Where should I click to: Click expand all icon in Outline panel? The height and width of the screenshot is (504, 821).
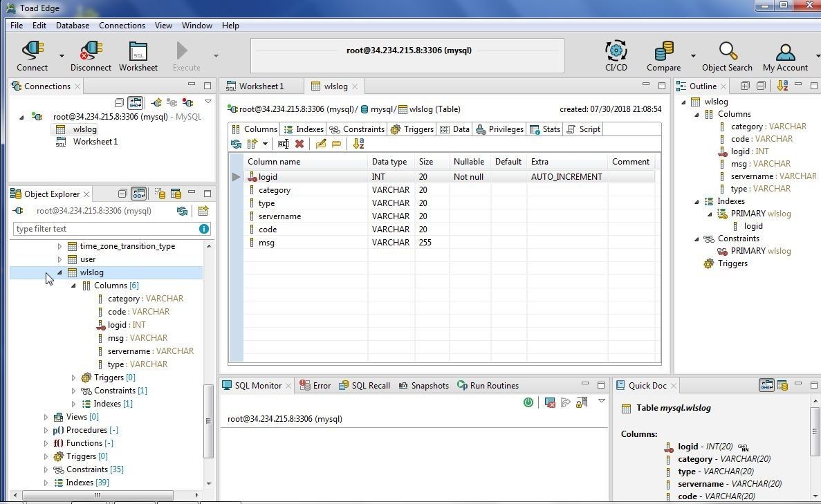pos(744,86)
